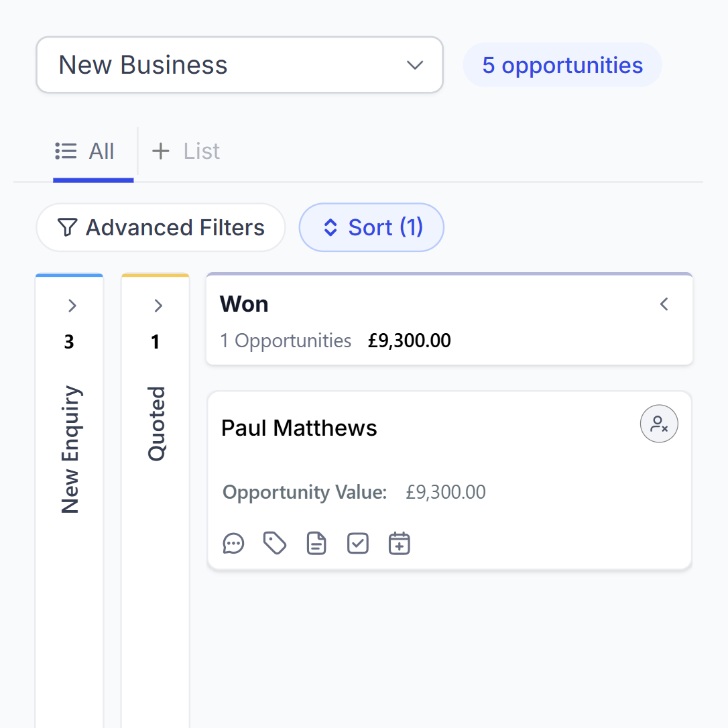Open the calendar add appointment icon
Image resolution: width=728 pixels, height=728 pixels.
click(400, 543)
